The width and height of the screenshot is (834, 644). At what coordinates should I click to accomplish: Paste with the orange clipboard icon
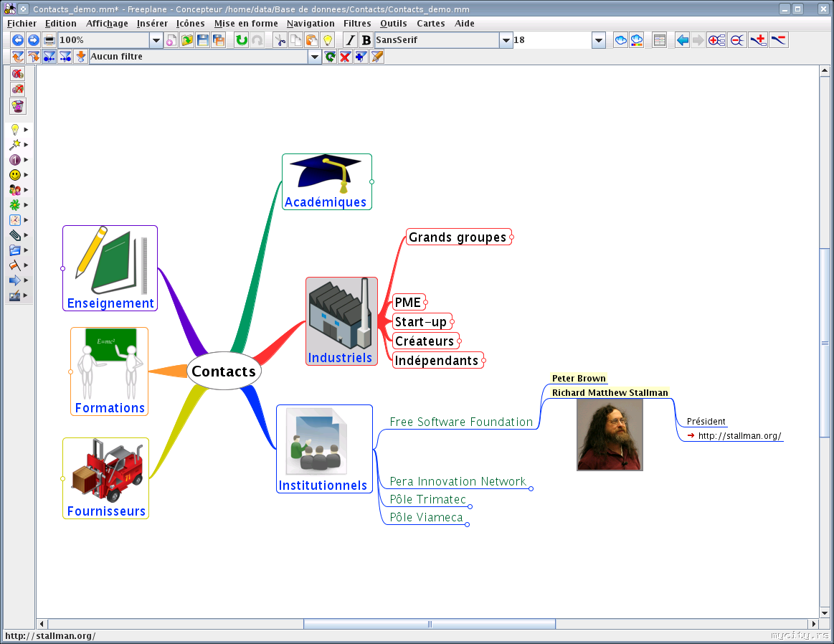[x=312, y=40]
